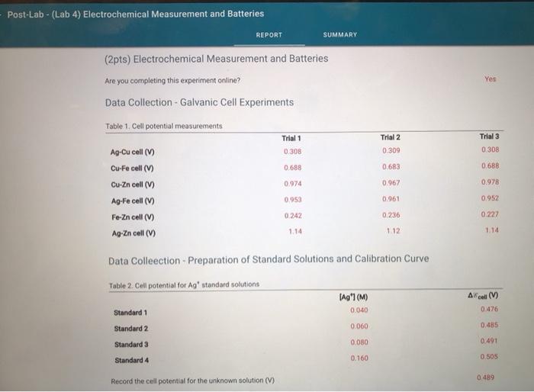This screenshot has height=392, width=534.
Task: Click Fe-Zn Trial 1 value 0.242
Action: click(293, 216)
